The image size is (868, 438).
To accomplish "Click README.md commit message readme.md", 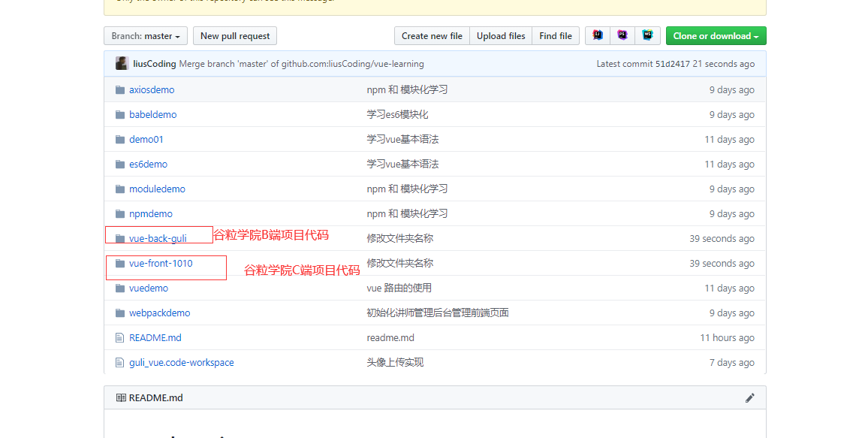I will [390, 338].
